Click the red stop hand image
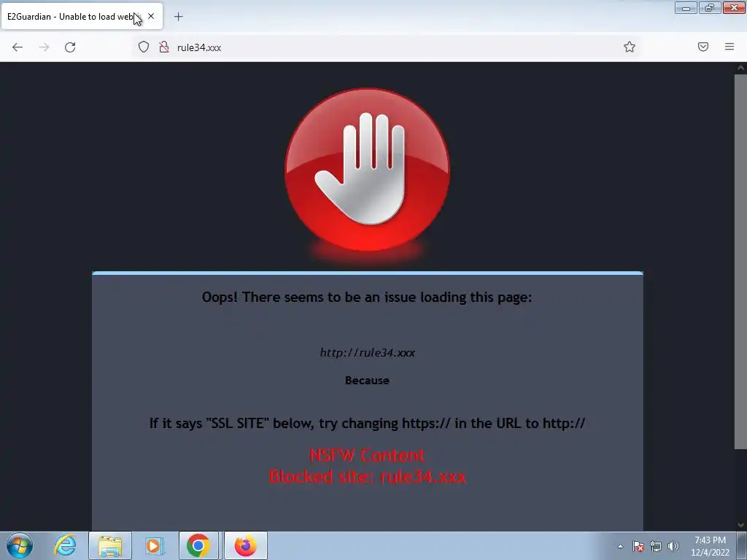 pos(368,170)
